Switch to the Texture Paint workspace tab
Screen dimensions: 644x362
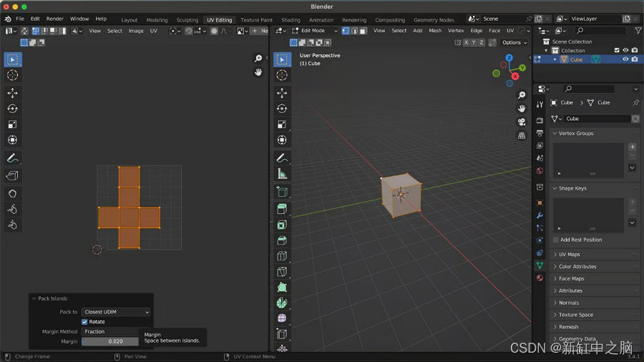(x=256, y=20)
